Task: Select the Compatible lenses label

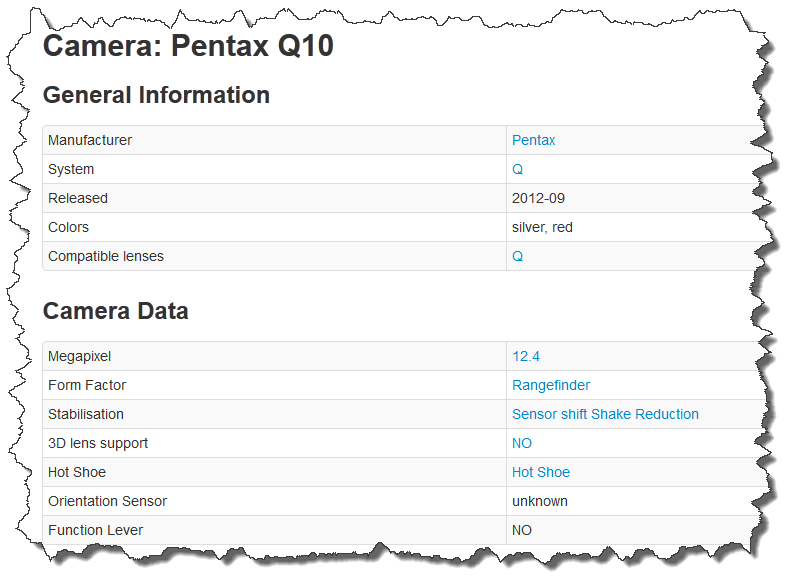Action: 106,256
